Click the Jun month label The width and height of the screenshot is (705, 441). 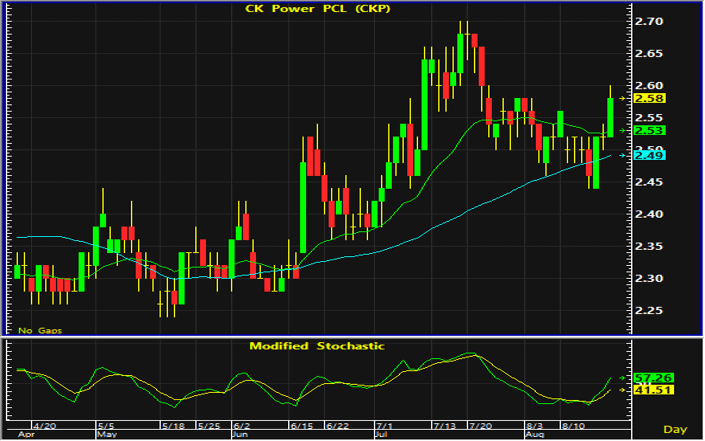(x=240, y=435)
